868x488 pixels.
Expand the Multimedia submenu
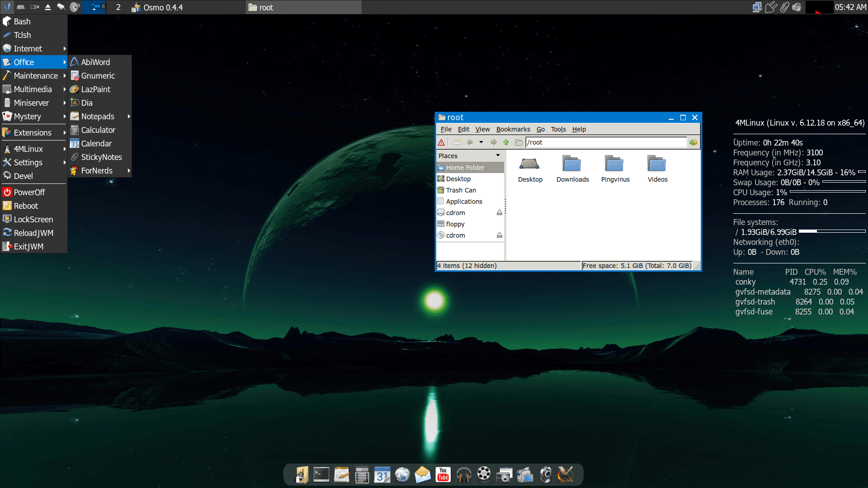point(34,89)
